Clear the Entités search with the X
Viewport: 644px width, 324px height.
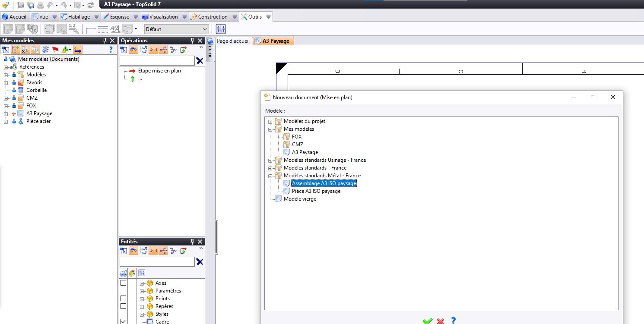point(200,262)
